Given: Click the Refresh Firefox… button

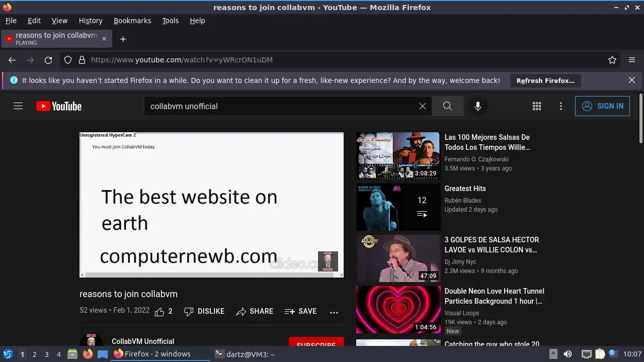Looking at the screenshot, I should click(x=545, y=80).
